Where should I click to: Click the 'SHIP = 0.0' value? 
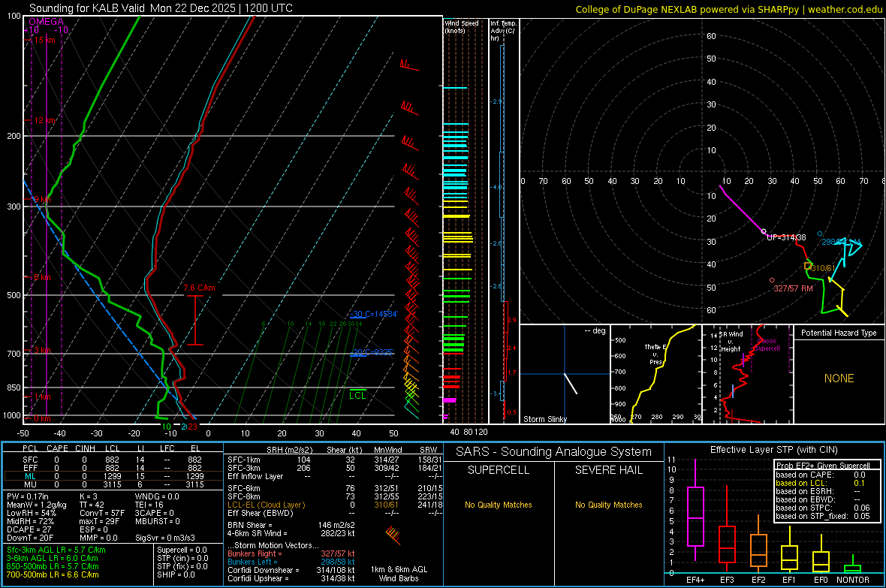coord(176,574)
